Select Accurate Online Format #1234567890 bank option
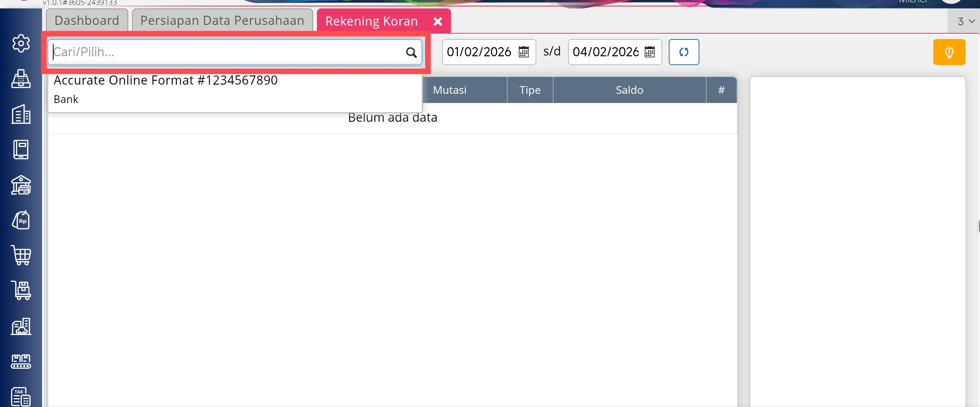 click(165, 80)
